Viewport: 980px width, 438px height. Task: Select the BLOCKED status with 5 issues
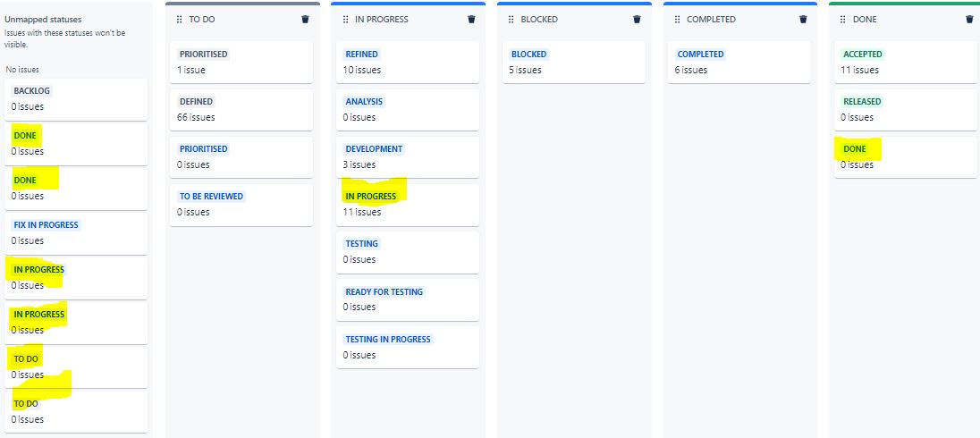(x=574, y=62)
